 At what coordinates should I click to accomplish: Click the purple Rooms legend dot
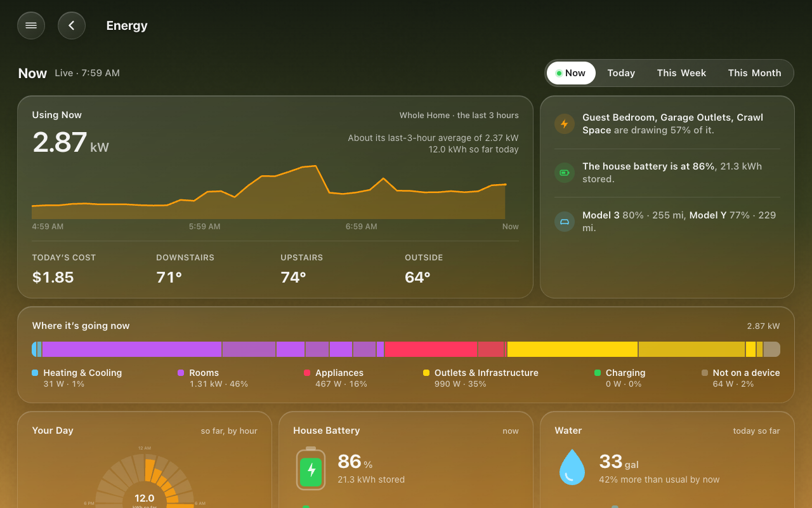coord(181,373)
